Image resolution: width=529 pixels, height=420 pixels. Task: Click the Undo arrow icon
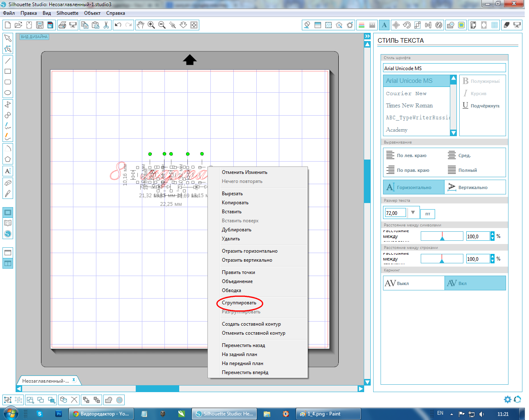(x=118, y=25)
